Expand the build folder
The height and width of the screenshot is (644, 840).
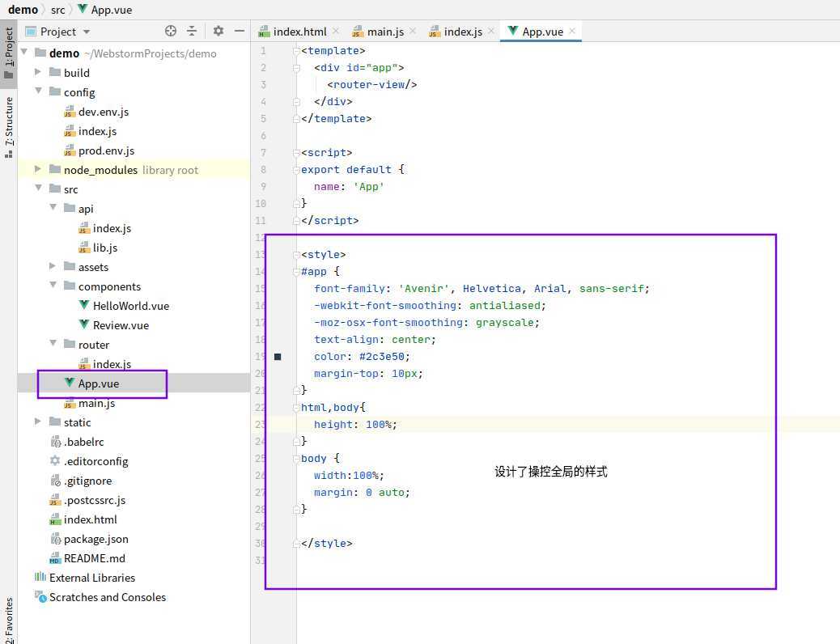(38, 72)
